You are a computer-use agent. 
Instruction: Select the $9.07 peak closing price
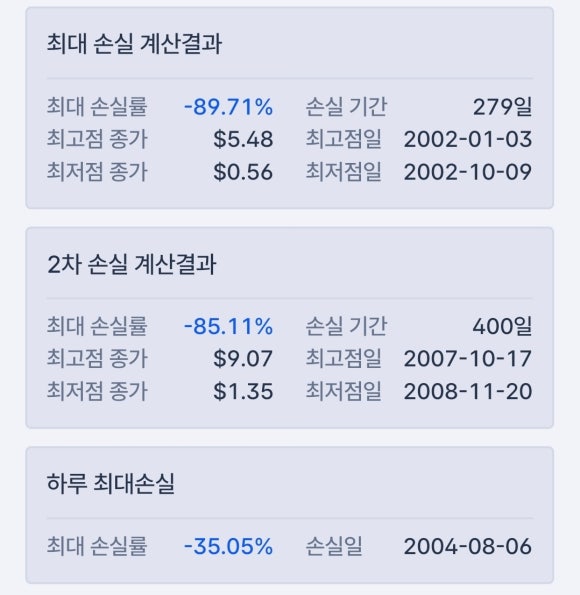(243, 359)
